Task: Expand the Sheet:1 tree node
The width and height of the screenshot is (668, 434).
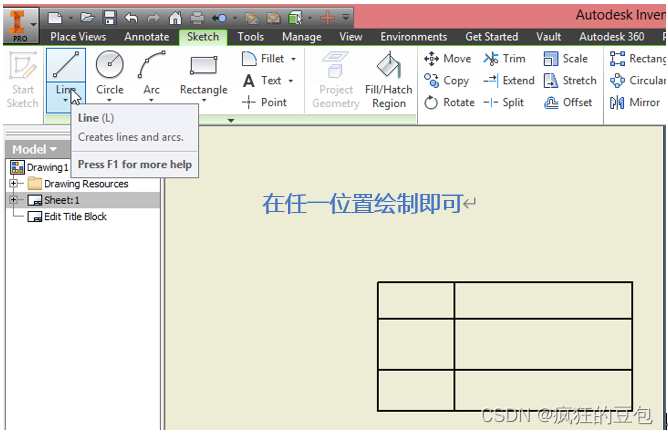Action: coord(14,200)
